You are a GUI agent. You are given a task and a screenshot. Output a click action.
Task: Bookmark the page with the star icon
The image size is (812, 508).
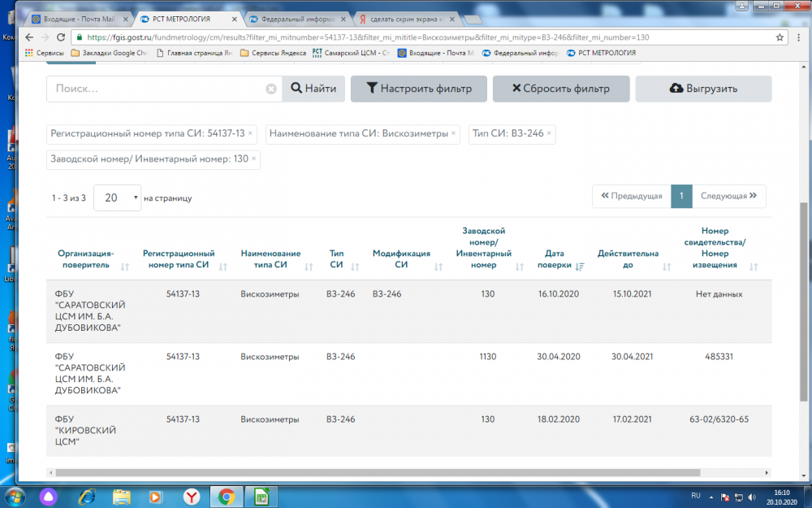tap(780, 37)
